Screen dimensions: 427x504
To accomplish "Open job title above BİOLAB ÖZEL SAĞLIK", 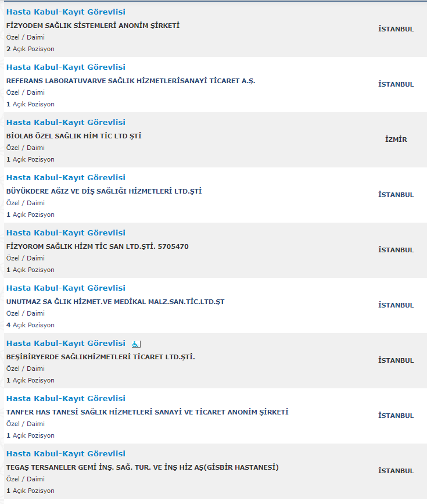I will point(66,123).
